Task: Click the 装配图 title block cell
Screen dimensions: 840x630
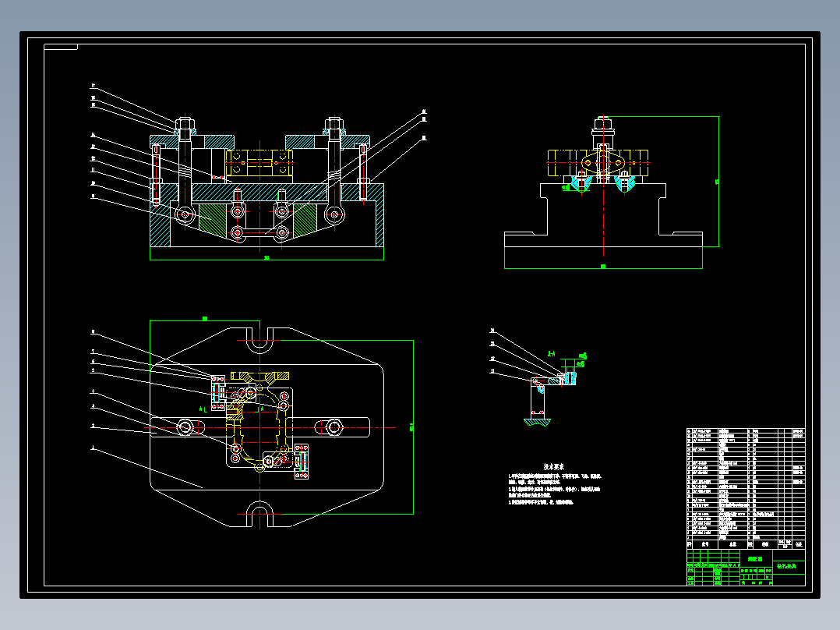Action: pyautogui.click(x=756, y=559)
